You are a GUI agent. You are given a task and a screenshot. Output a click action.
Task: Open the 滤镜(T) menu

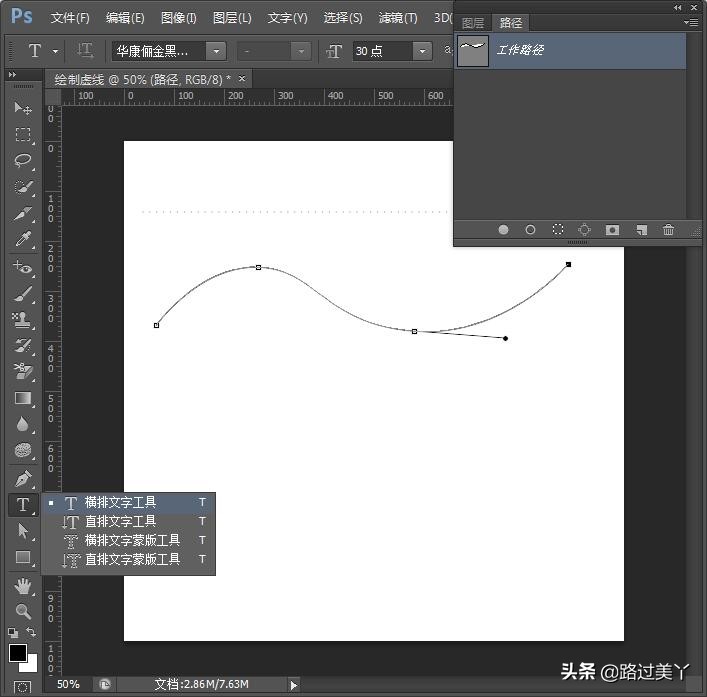click(x=398, y=18)
